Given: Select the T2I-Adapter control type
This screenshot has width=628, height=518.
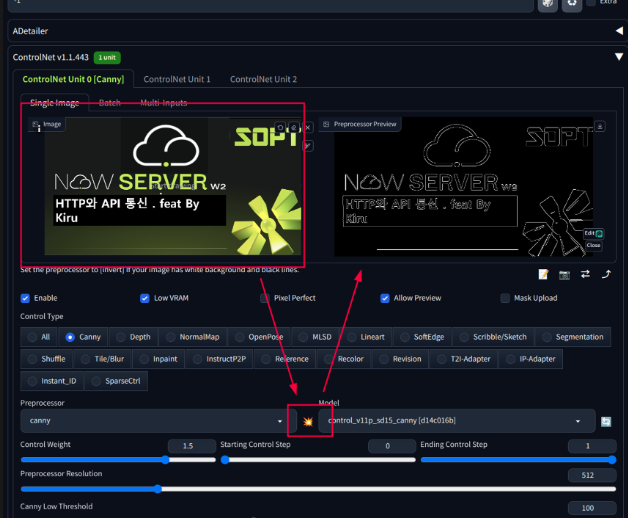Looking at the screenshot, I should [463, 359].
